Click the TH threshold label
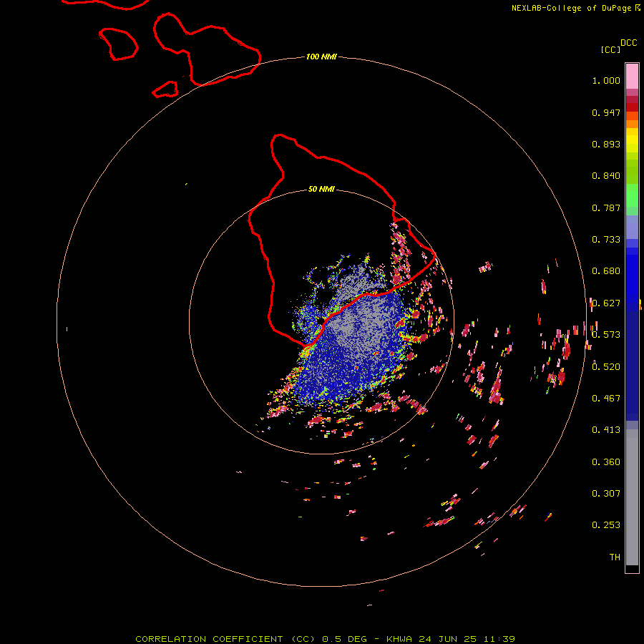Image resolution: width=644 pixels, height=644 pixels. point(615,557)
